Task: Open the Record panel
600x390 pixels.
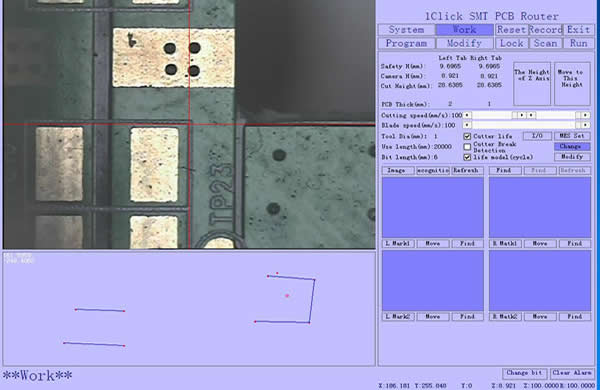Action: click(x=545, y=30)
